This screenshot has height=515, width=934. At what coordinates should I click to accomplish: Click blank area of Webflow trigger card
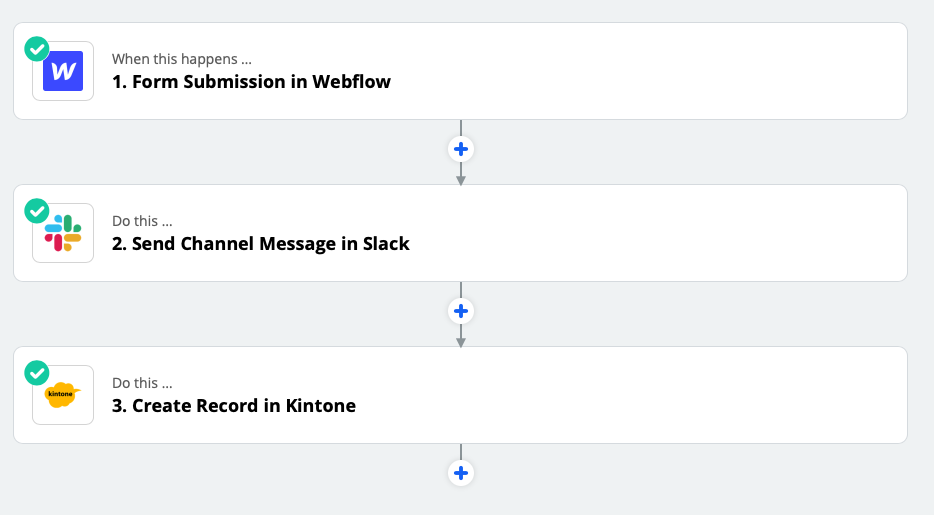pos(650,72)
